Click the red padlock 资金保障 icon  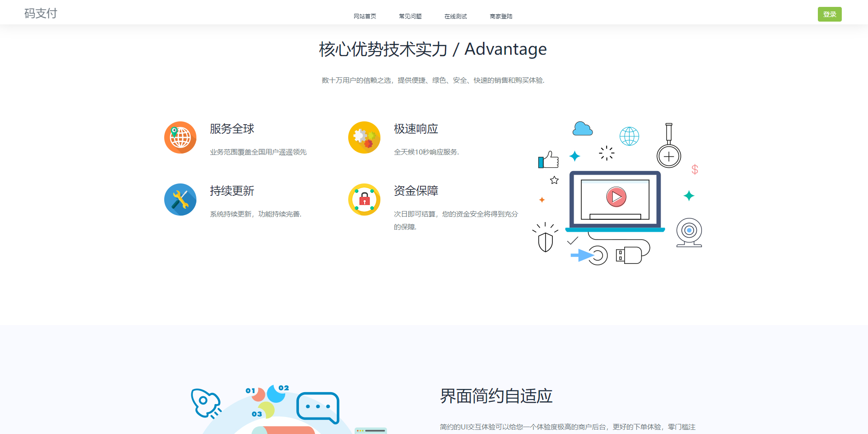coord(364,200)
